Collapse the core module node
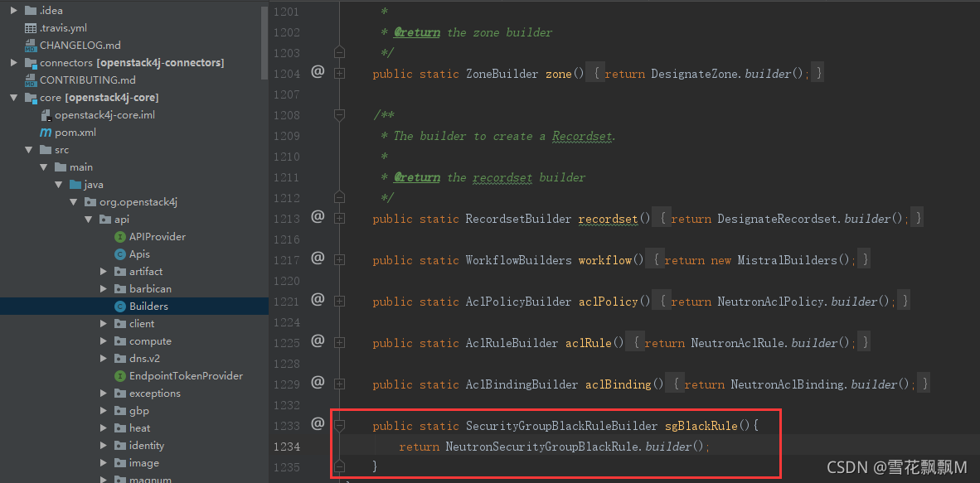Image resolution: width=980 pixels, height=483 pixels. point(14,98)
